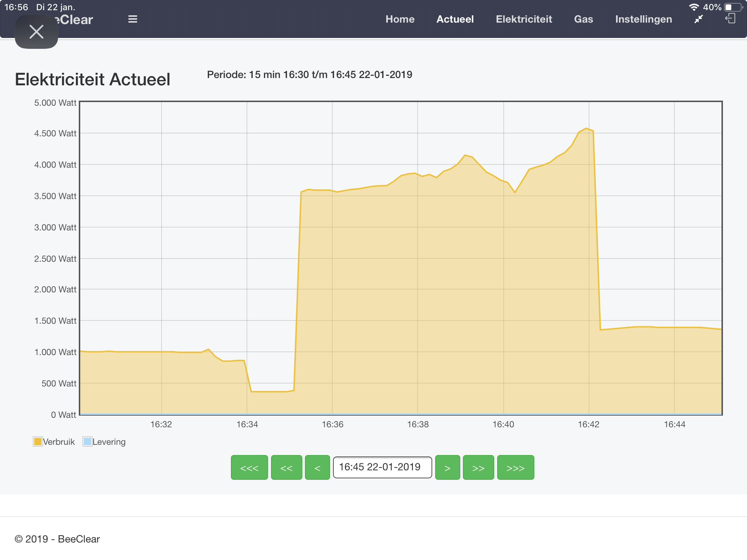
Task: Tap the Wi-Fi status icon
Action: (693, 7)
